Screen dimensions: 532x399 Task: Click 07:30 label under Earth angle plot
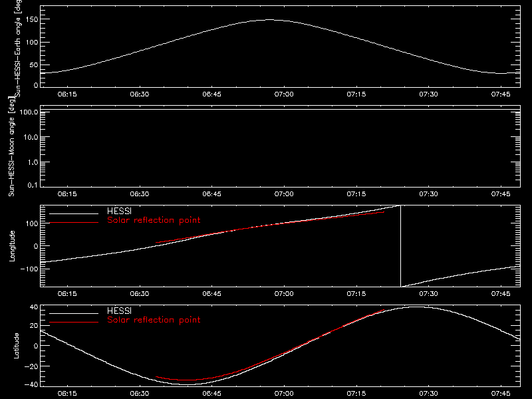click(x=428, y=94)
